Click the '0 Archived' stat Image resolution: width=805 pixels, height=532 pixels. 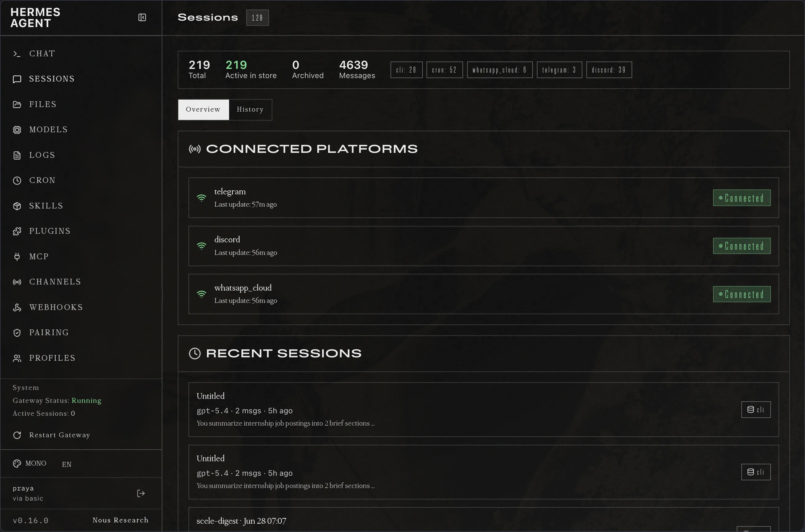coord(308,69)
